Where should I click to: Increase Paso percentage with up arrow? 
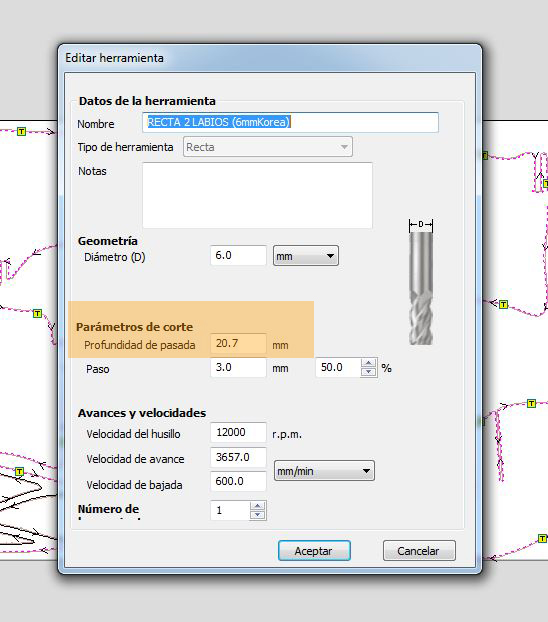[x=369, y=363]
